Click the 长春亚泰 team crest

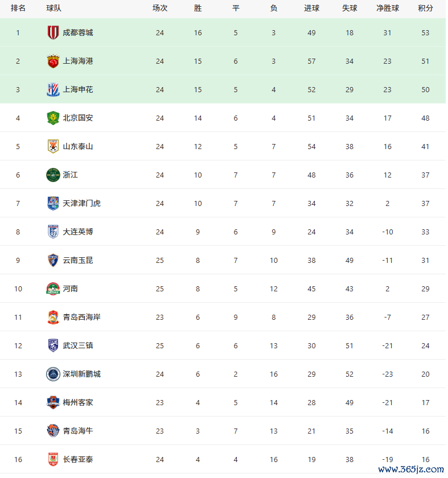[x=53, y=459]
